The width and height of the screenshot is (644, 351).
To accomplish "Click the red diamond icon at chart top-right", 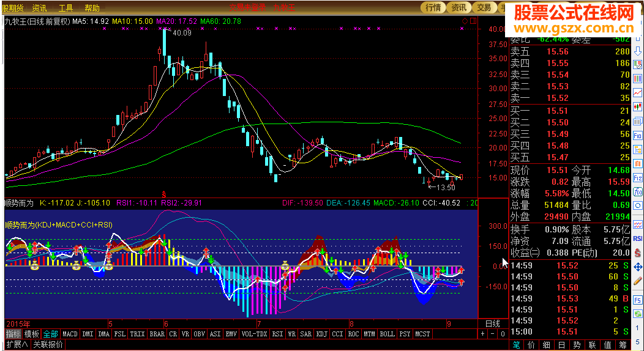I will coord(465,21).
